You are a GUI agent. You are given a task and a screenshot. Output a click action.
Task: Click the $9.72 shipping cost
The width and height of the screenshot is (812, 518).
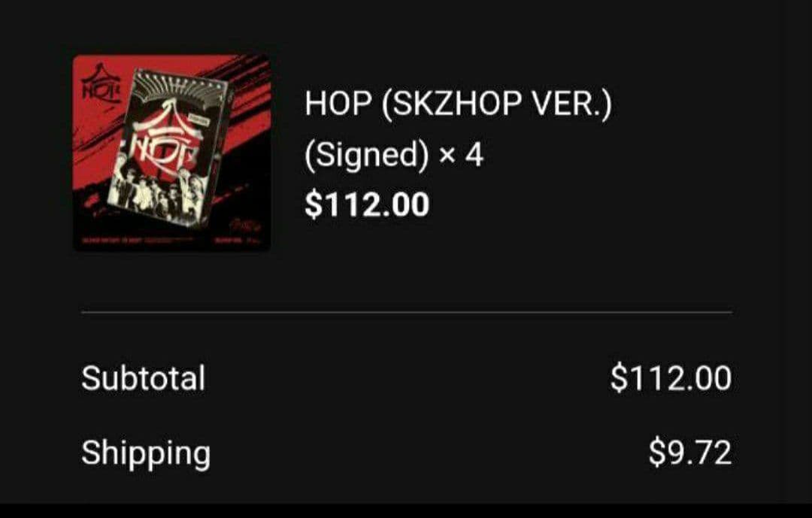coord(690,452)
